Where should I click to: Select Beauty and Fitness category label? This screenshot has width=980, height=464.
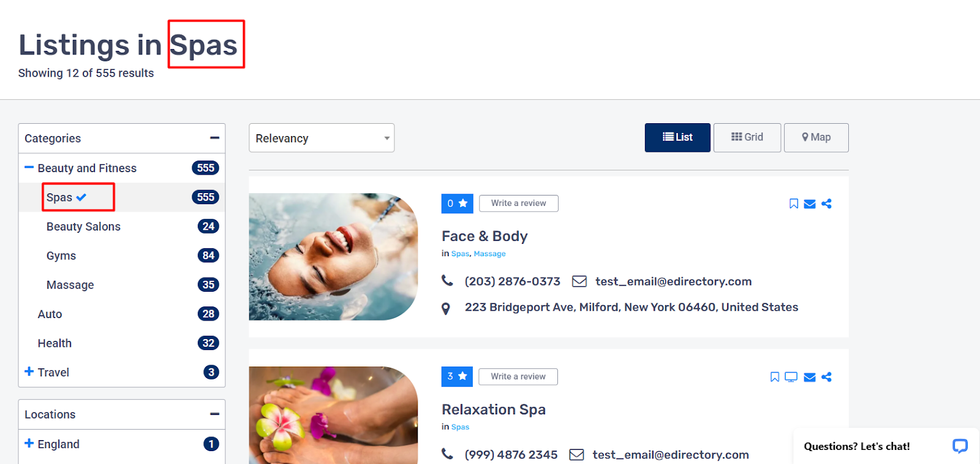pos(87,168)
